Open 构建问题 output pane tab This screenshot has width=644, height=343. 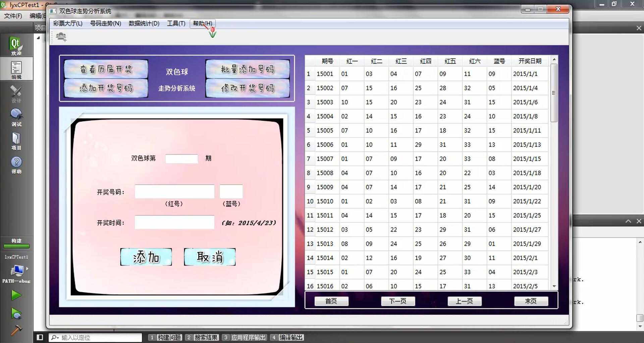tap(165, 337)
